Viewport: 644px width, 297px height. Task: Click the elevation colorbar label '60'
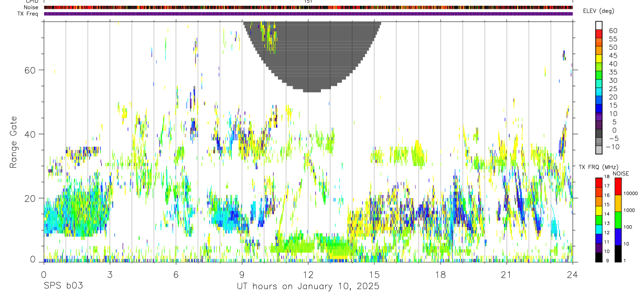click(x=612, y=30)
